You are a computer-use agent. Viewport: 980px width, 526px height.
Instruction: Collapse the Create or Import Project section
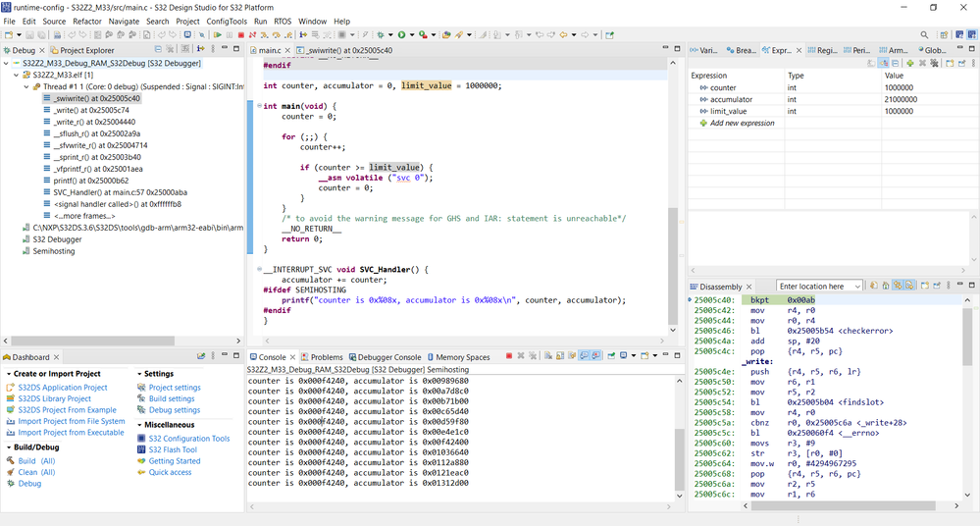(10, 374)
